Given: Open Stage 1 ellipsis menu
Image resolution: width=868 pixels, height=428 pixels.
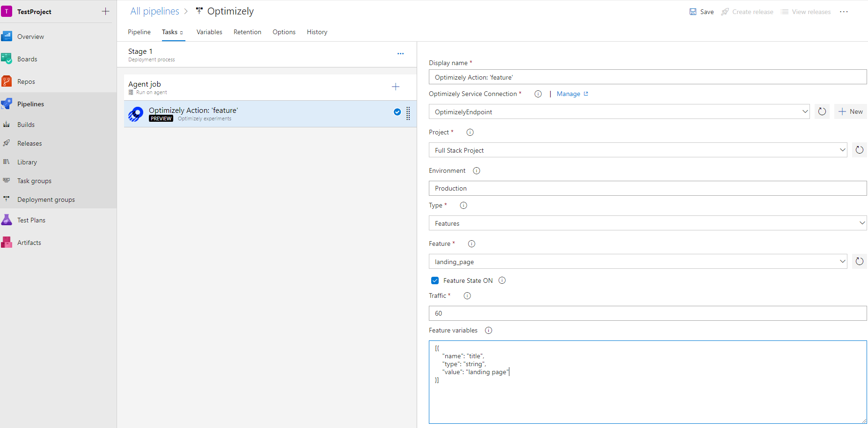Looking at the screenshot, I should click(x=400, y=54).
